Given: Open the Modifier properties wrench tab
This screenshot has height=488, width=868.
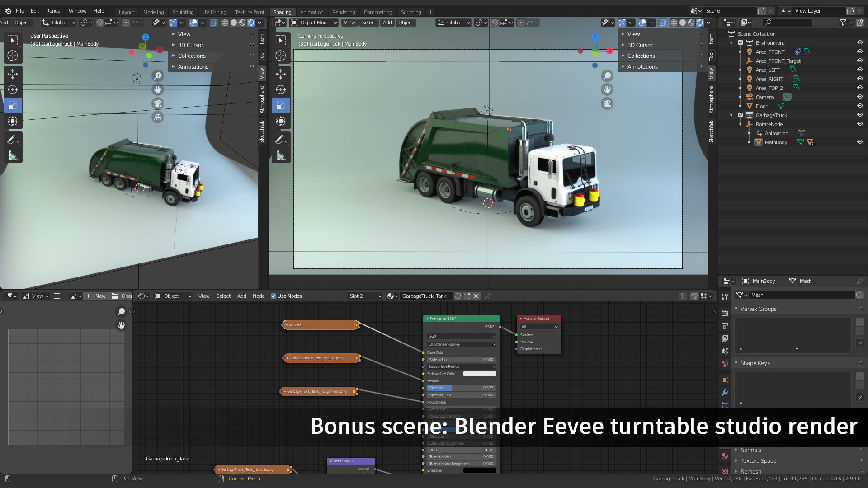Looking at the screenshot, I should coord(725,393).
